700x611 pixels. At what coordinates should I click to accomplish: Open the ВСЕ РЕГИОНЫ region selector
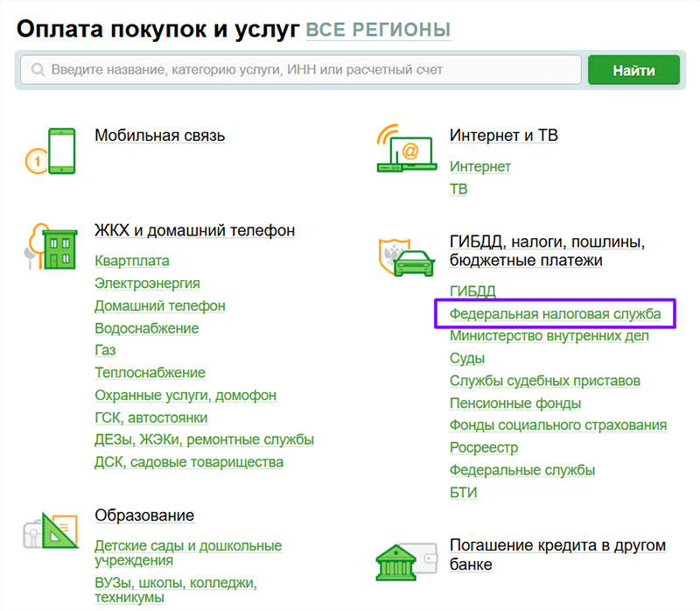click(x=378, y=30)
